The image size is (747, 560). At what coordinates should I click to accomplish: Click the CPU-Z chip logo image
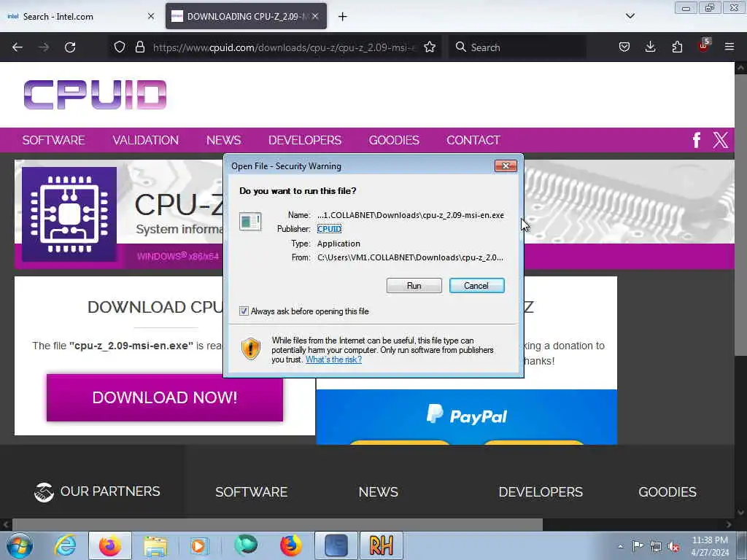[x=69, y=214]
